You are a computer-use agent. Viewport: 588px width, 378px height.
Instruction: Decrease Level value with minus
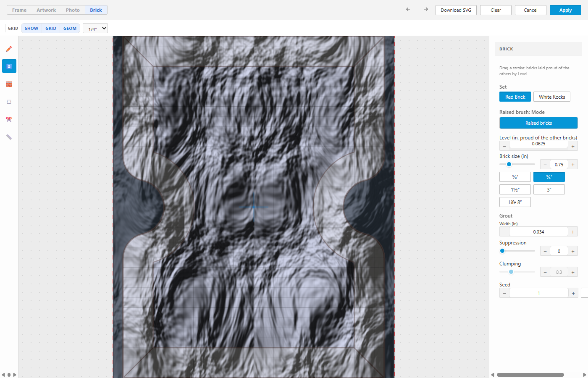tap(504, 146)
